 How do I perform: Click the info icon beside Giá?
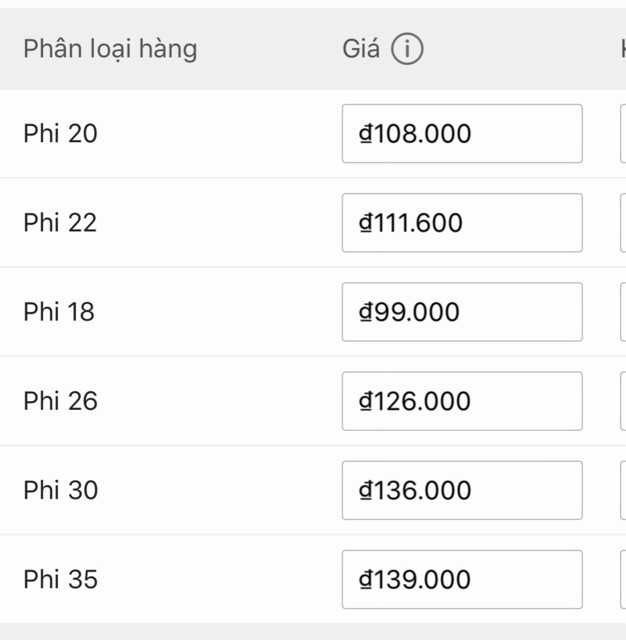[x=407, y=49]
